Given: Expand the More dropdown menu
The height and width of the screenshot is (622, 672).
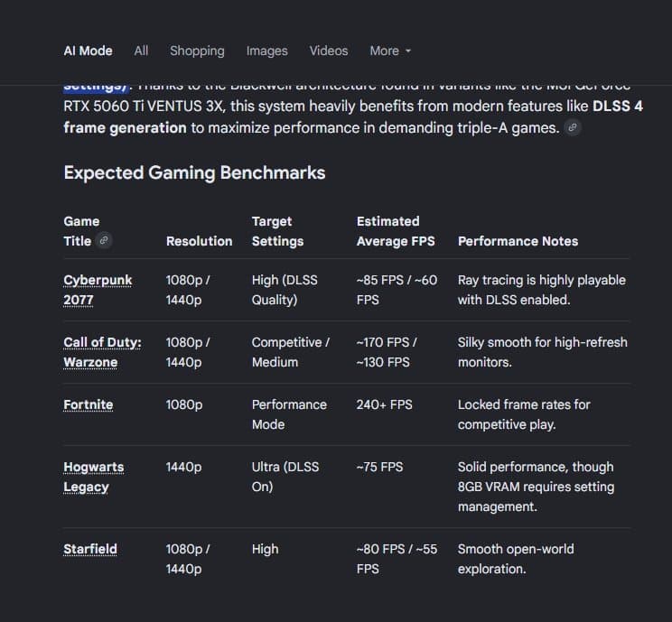Looking at the screenshot, I should [390, 51].
